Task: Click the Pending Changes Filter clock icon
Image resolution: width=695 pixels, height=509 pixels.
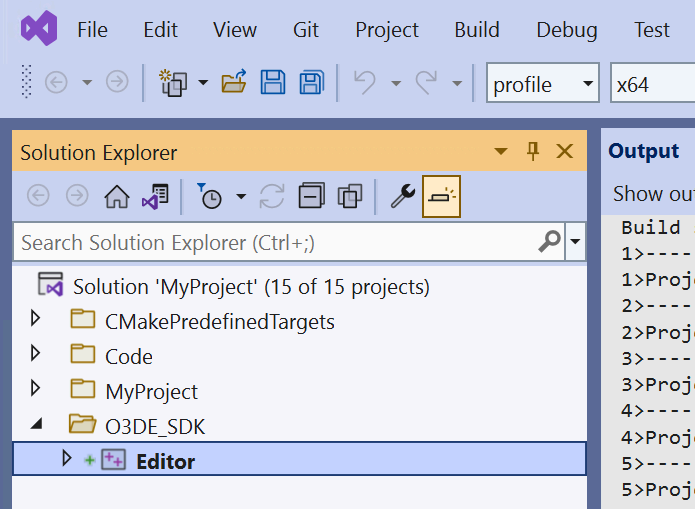Action: tap(211, 197)
